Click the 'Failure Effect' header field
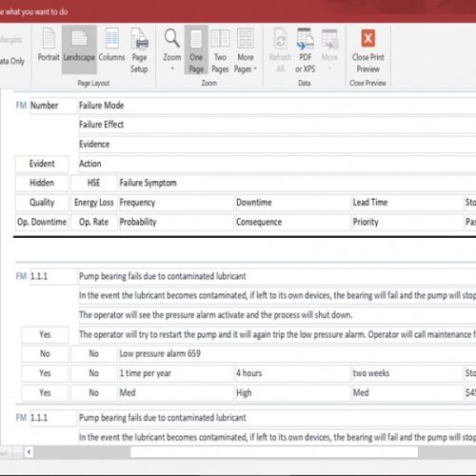 (277, 125)
